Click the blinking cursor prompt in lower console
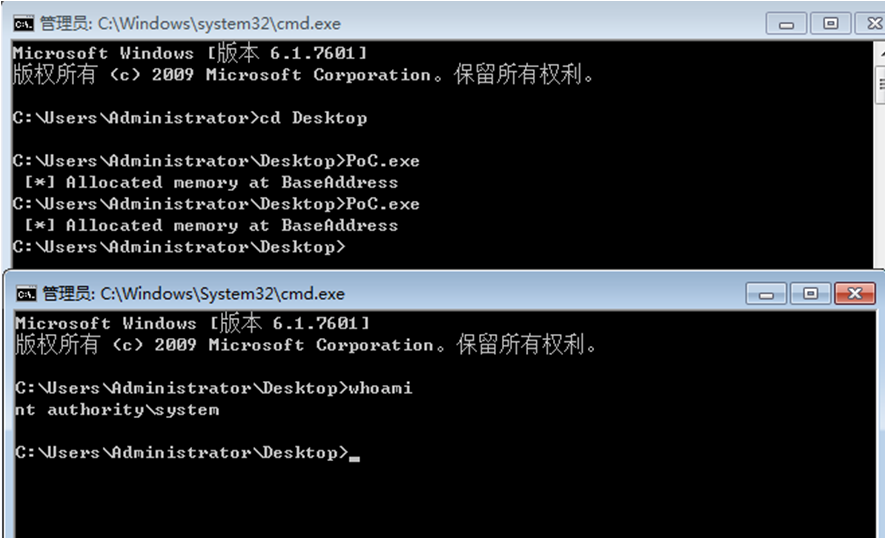 click(352, 454)
